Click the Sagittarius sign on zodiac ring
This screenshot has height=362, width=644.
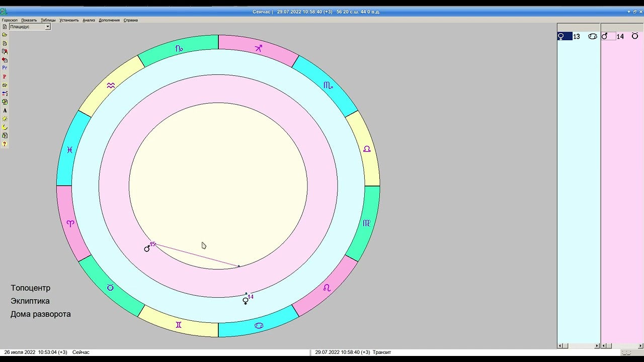(x=259, y=48)
